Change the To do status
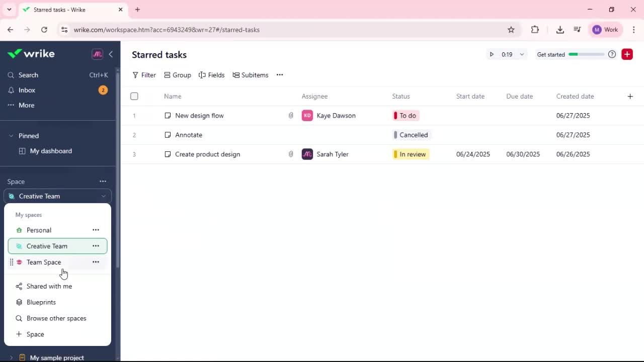 point(406,116)
